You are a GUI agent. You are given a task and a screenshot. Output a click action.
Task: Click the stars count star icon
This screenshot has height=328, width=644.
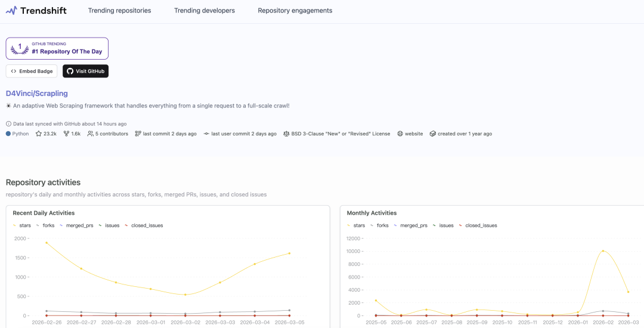(x=39, y=134)
